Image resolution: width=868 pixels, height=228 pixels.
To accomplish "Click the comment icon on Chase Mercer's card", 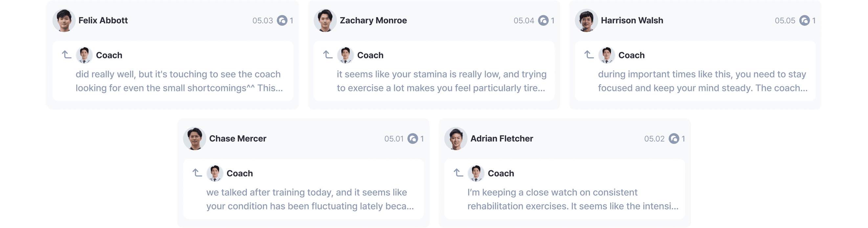I will point(412,139).
